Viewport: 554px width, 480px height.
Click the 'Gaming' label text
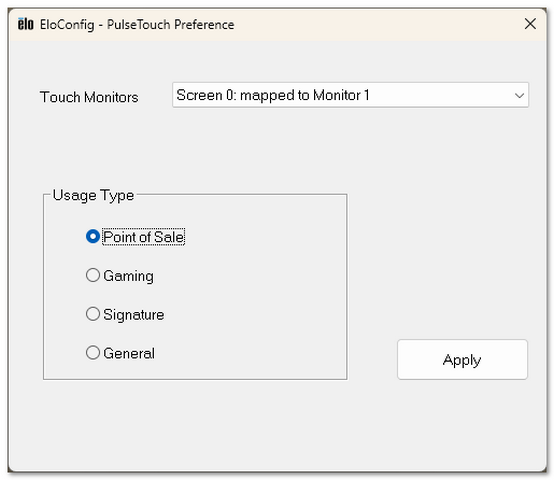[129, 276]
